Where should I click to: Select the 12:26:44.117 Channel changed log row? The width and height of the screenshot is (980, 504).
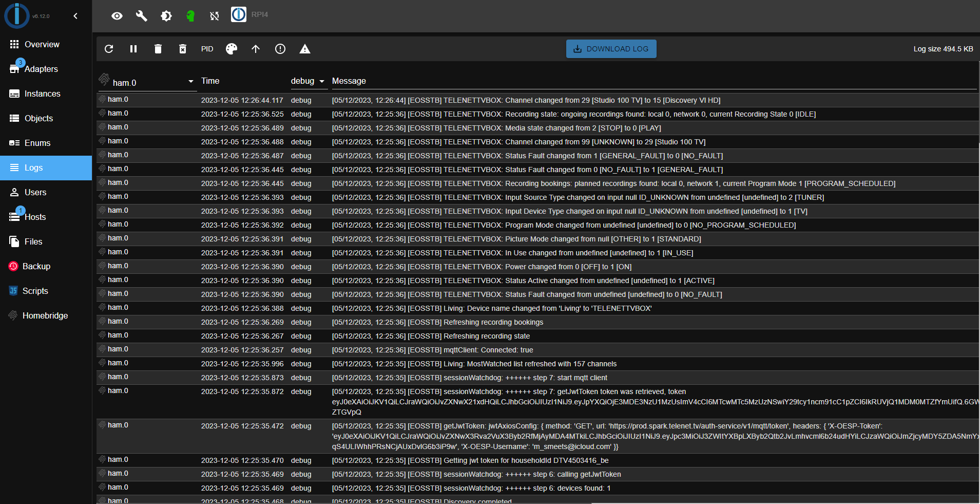point(537,100)
